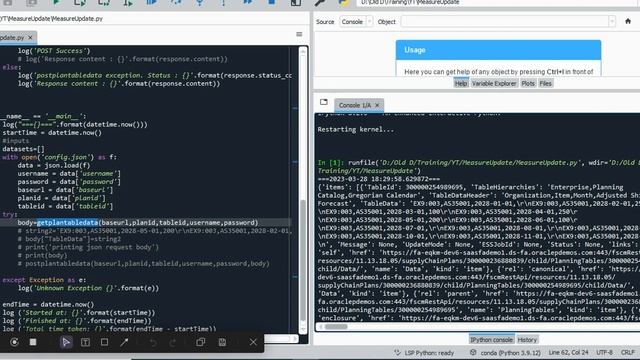Screen dimensions: 640x360
Task: Click the blue Stop debugging square icon
Action: click(x=271, y=2)
